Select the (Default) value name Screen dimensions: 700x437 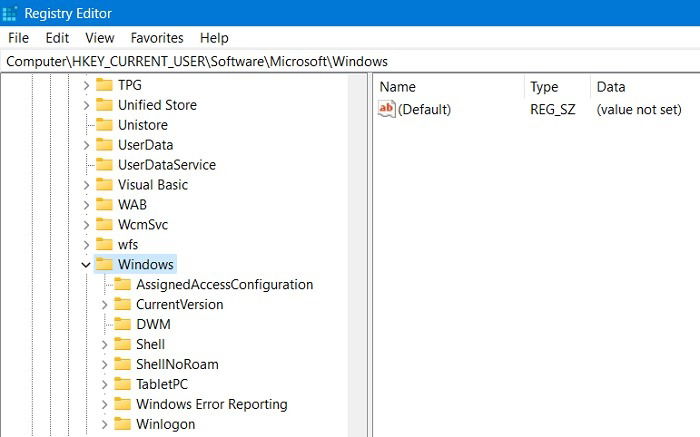pyautogui.click(x=424, y=109)
